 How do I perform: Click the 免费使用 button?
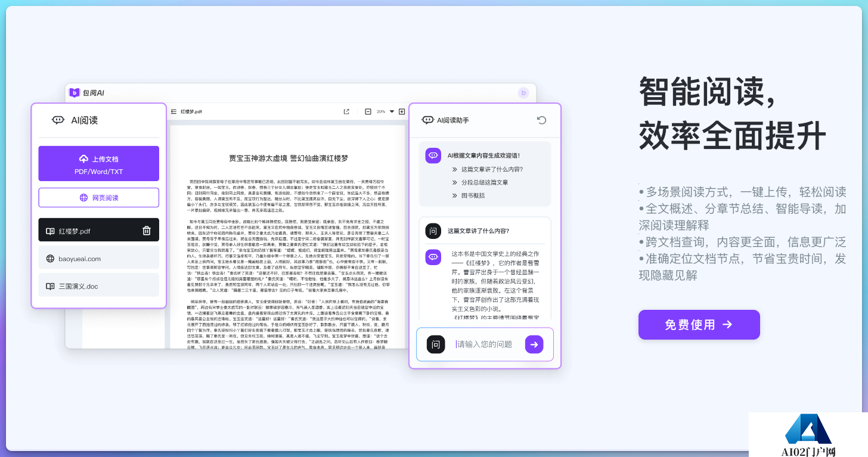699,325
